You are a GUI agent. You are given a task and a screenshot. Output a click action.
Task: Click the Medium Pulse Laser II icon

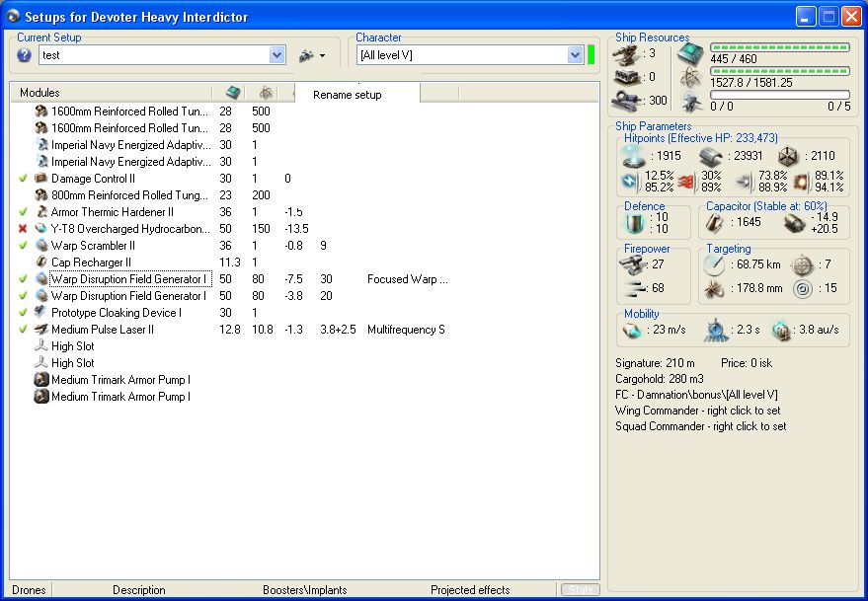coord(40,330)
